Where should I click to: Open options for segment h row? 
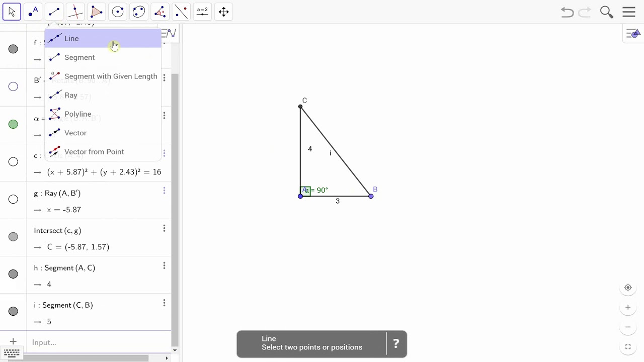[164, 265]
